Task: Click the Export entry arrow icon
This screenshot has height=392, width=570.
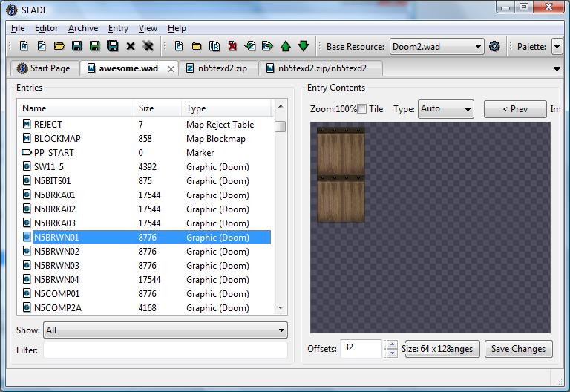Action: pyautogui.click(x=267, y=46)
